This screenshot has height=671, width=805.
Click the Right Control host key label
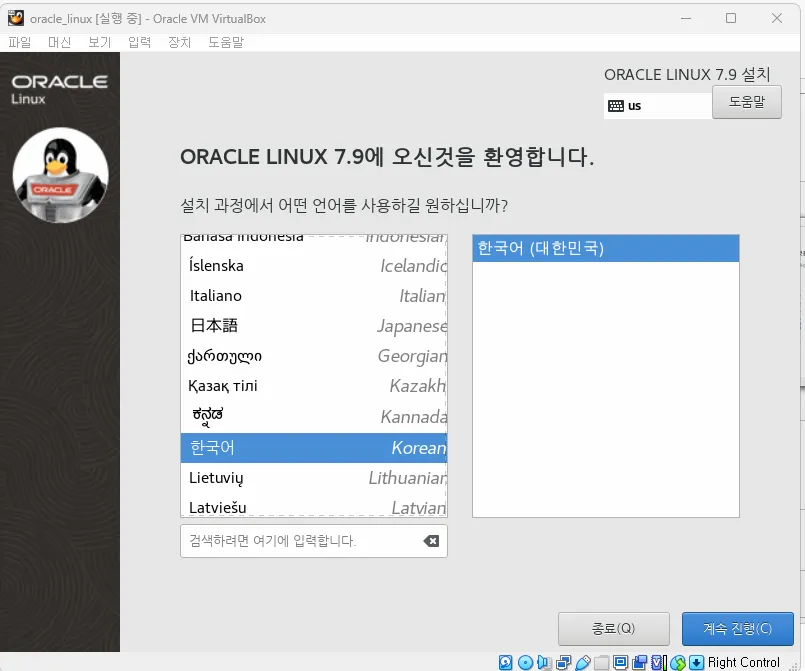coord(743,662)
